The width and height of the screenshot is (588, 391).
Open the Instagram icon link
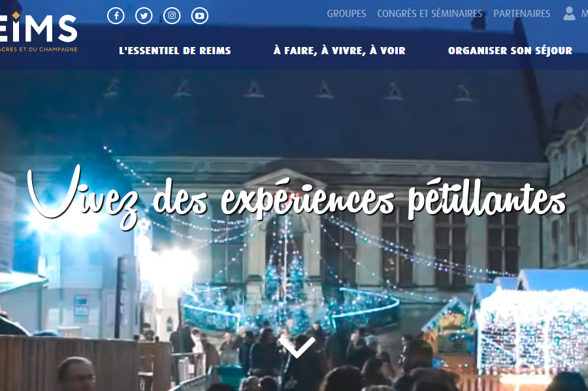pos(172,16)
